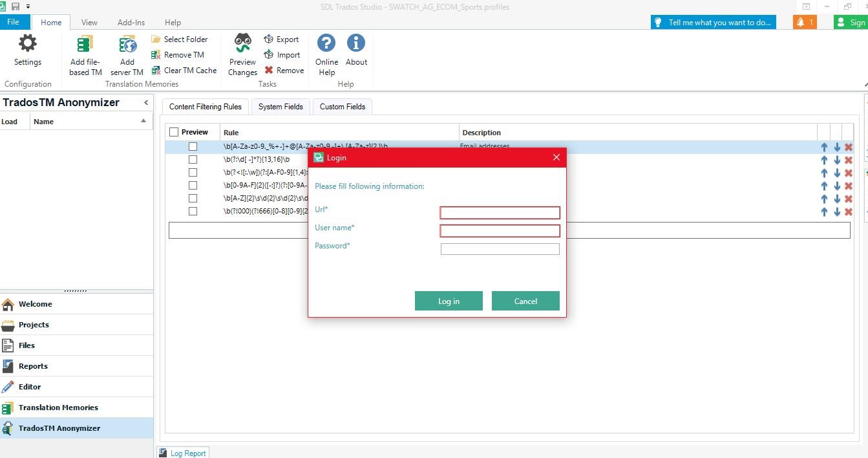Move the email addresses rule down
This screenshot has width=868, height=458.
pyautogui.click(x=837, y=147)
